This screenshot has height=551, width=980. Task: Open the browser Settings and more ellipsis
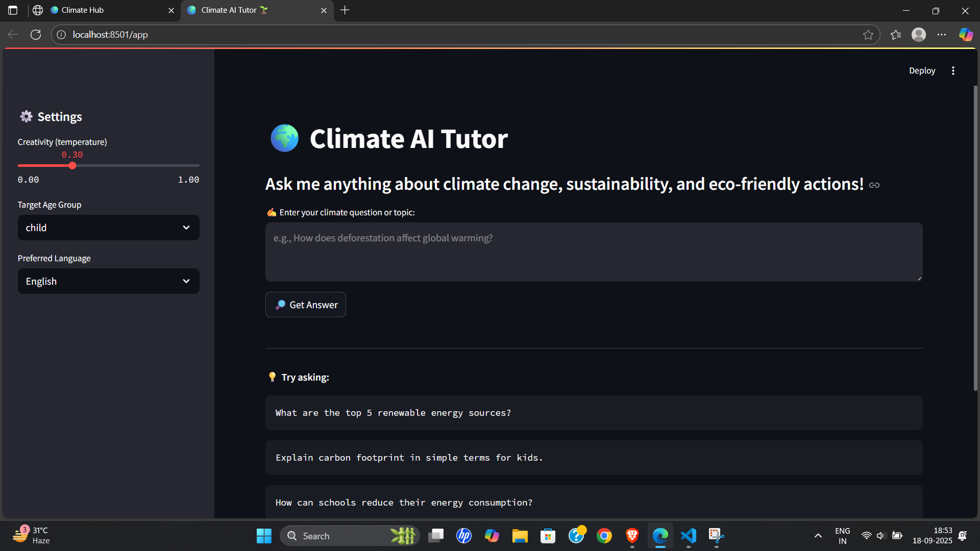[x=942, y=35]
